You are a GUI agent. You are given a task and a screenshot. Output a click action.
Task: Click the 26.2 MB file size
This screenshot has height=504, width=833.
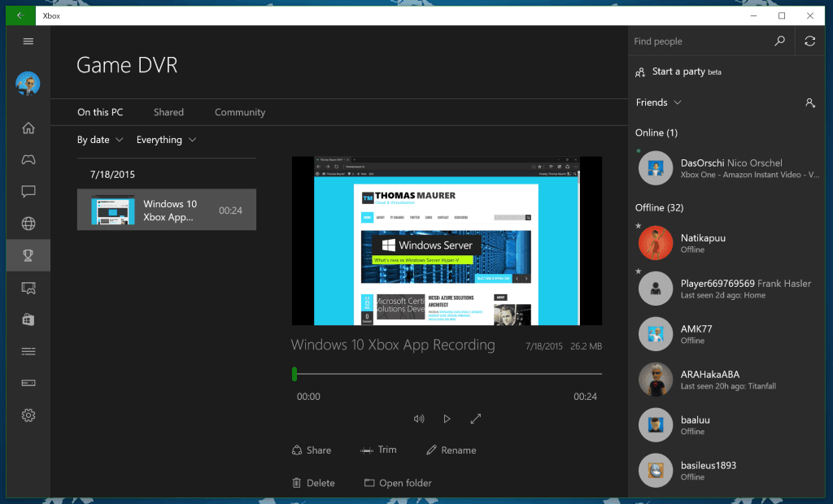586,346
